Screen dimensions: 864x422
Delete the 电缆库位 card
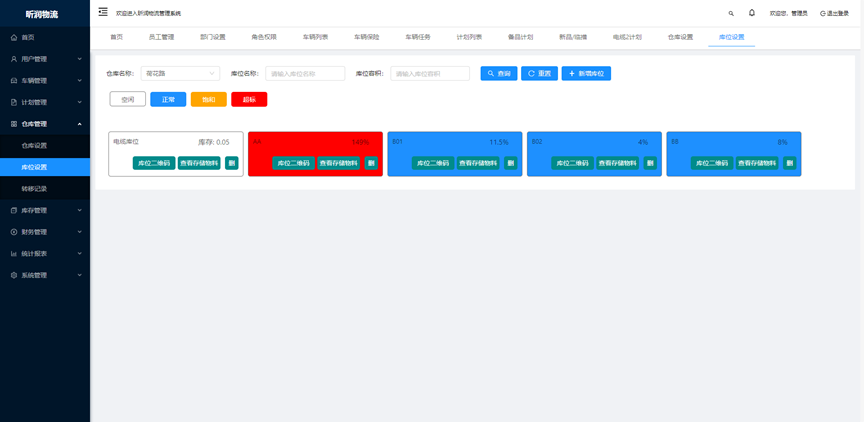[231, 163]
